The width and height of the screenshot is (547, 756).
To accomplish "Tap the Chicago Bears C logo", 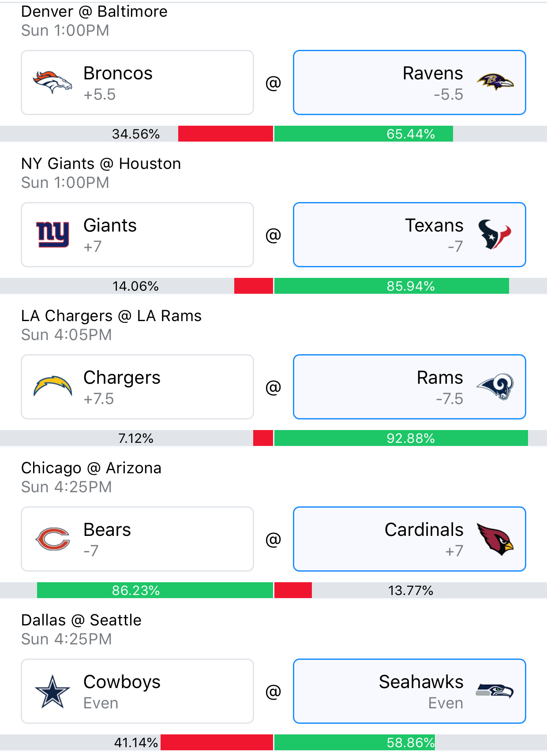I will tap(52, 539).
